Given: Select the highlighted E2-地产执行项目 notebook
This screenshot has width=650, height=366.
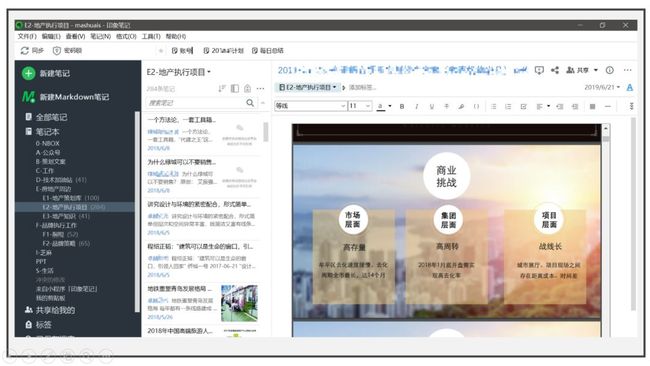Looking at the screenshot, I should (x=74, y=207).
